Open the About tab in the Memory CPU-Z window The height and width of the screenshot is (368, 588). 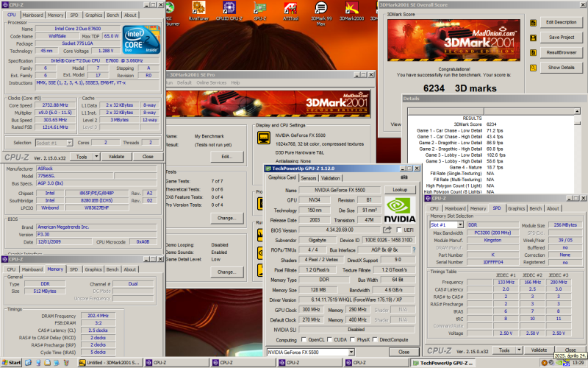pos(130,269)
